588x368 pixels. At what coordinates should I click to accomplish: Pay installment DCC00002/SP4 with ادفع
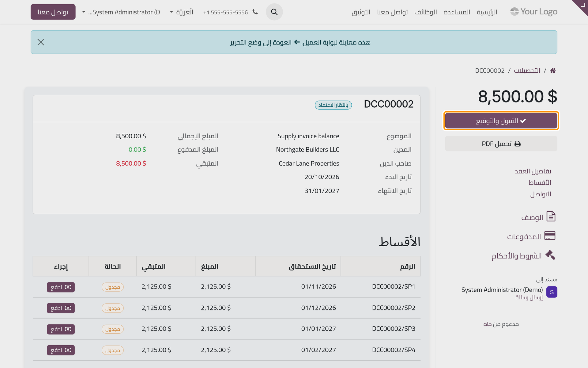pyautogui.click(x=61, y=350)
